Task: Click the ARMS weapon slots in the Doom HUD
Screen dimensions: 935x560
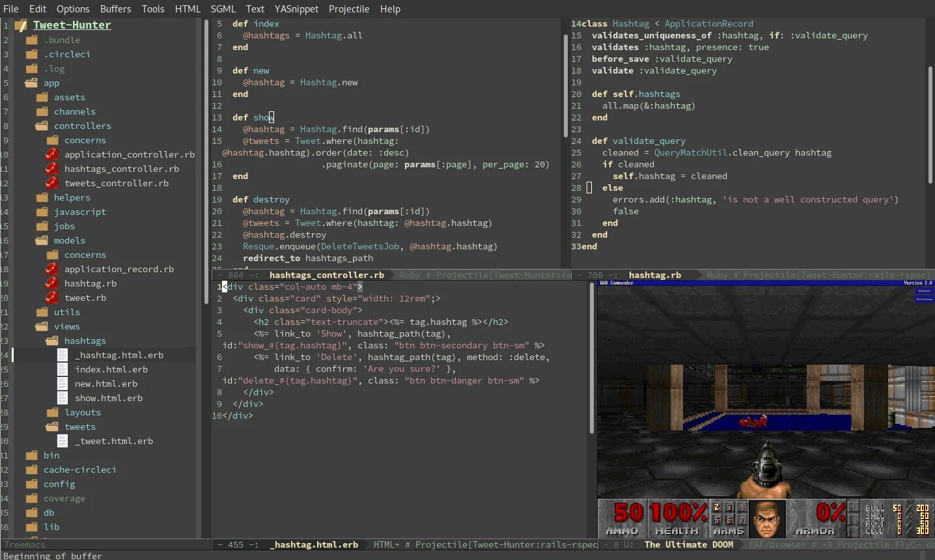Action: click(x=729, y=519)
